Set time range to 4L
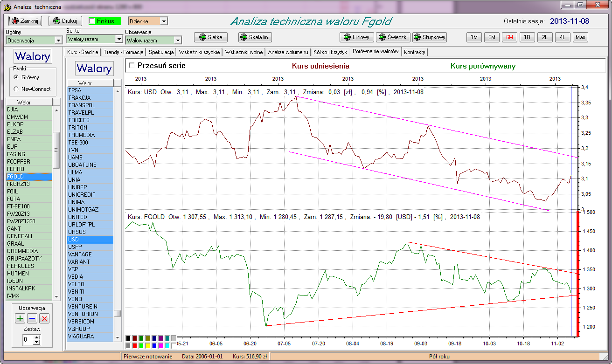 point(563,37)
